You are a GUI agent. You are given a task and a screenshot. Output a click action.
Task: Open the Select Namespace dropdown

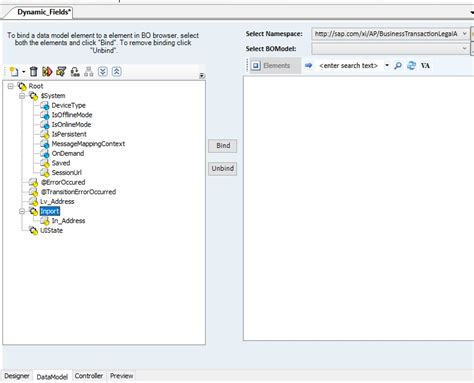(464, 34)
